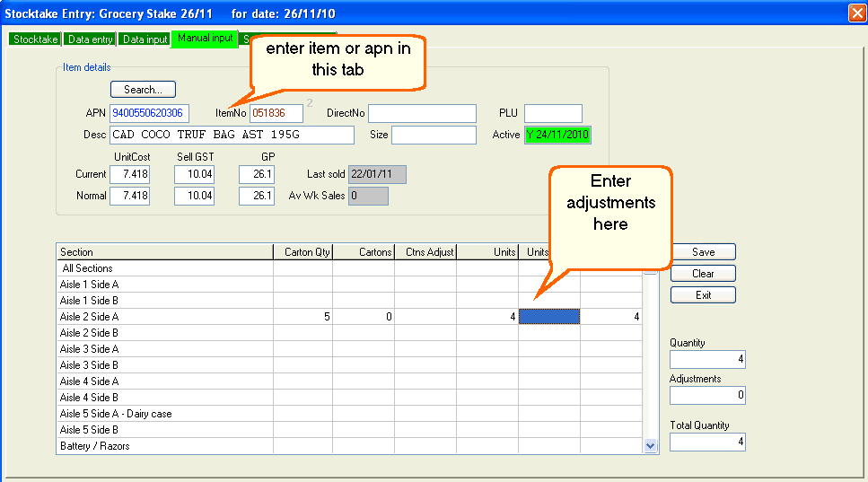Select the All Sections row
Image resolution: width=868 pixels, height=482 pixels.
[x=349, y=268]
